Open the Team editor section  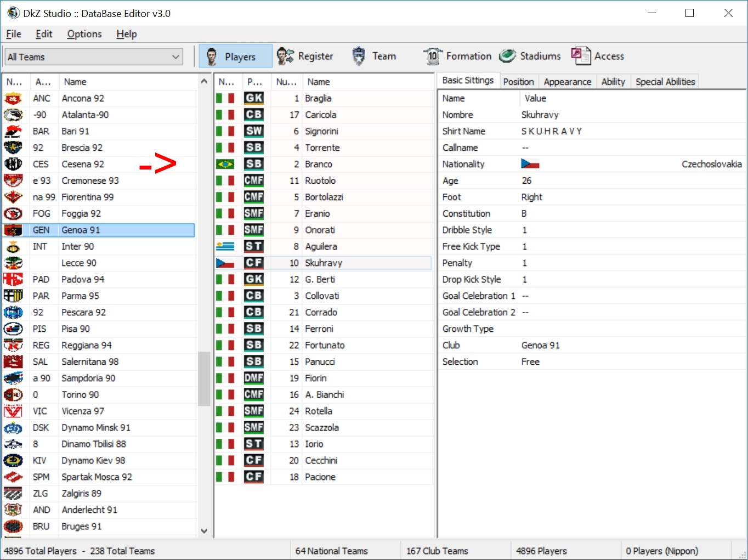[373, 56]
